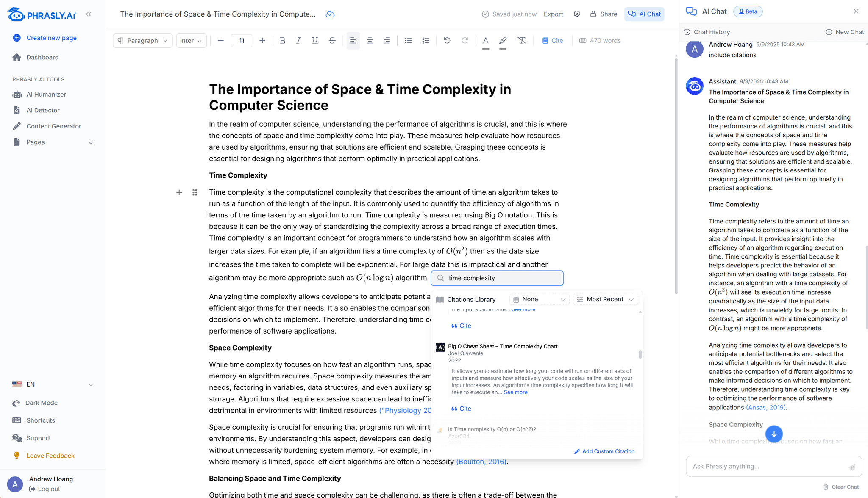This screenshot has width=868, height=498.
Task: Toggle numbered list
Action: pos(426,41)
